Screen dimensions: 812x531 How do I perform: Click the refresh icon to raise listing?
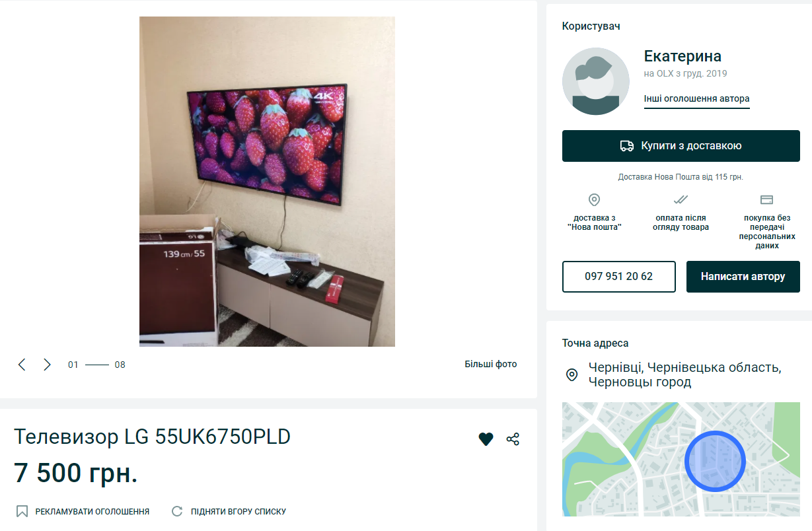(x=176, y=511)
